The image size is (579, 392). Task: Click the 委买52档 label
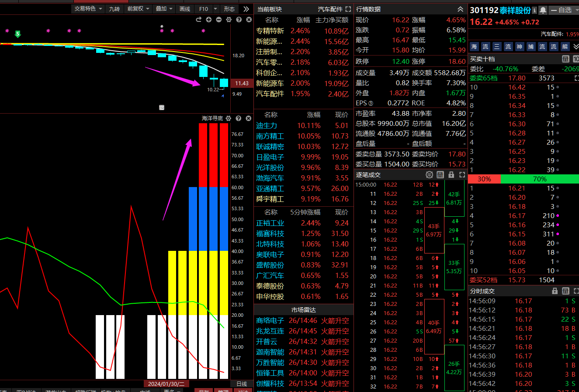point(483,280)
